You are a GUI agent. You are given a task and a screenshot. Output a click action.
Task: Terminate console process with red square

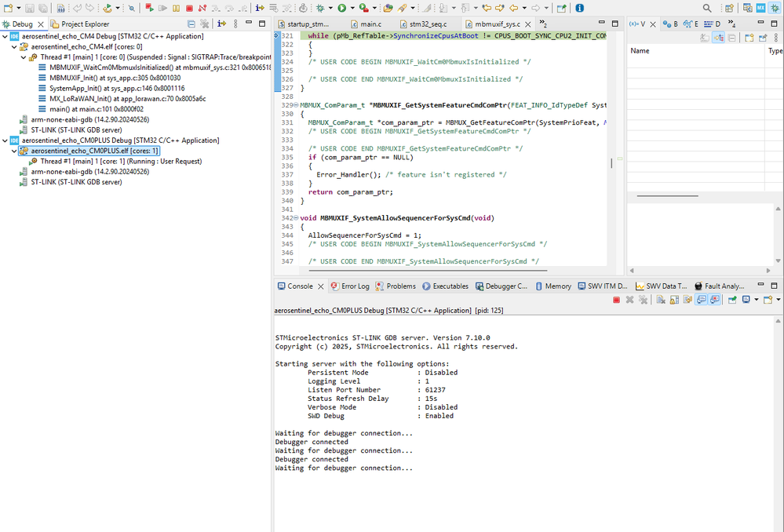(x=617, y=300)
